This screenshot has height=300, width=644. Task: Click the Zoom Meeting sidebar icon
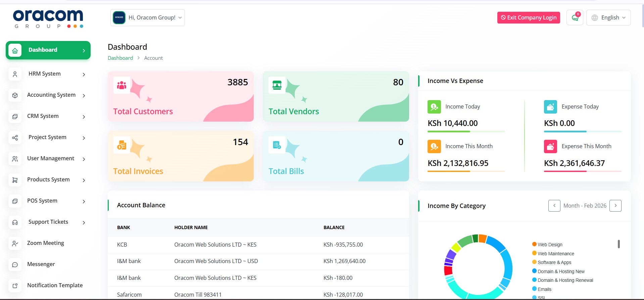click(x=15, y=243)
